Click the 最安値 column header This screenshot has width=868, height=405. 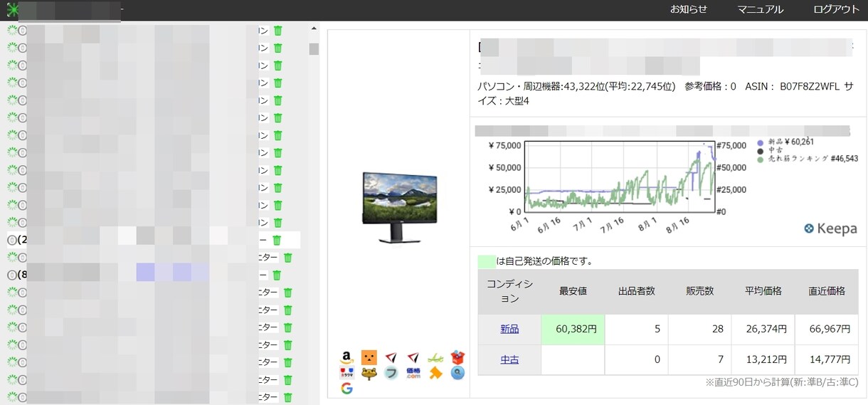point(573,290)
